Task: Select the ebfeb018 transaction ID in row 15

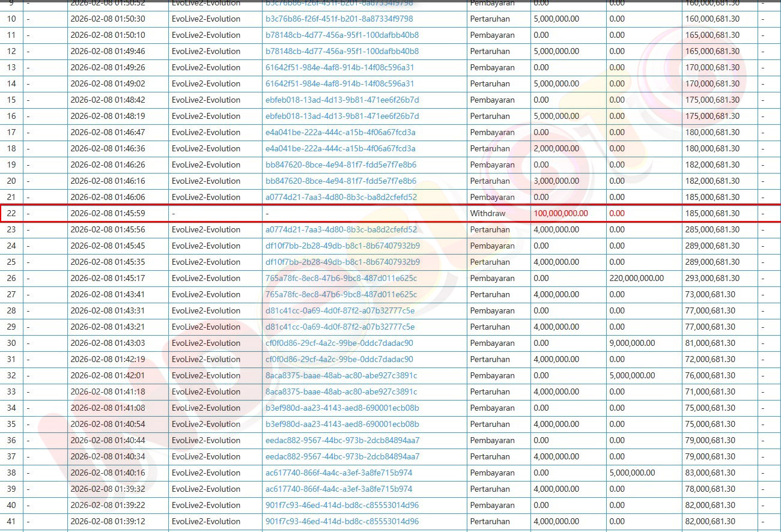Action: 342,100
